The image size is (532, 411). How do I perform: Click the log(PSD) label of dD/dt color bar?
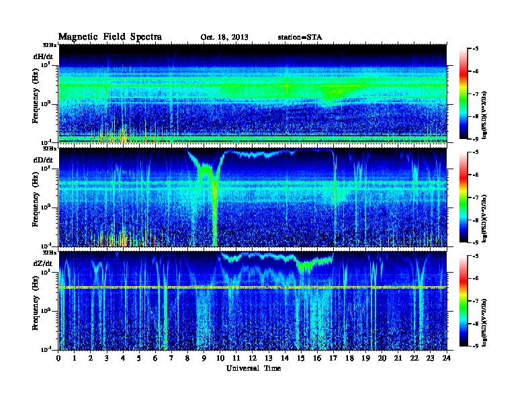(x=486, y=218)
